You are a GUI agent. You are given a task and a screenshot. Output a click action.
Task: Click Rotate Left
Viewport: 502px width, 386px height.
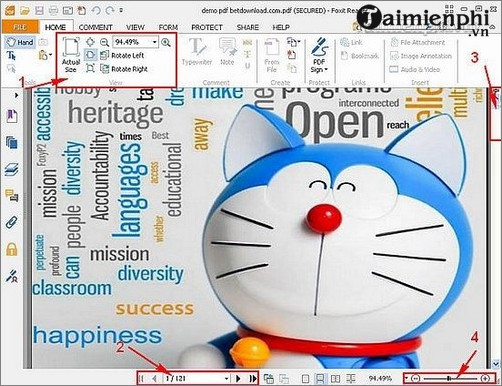click(122, 55)
